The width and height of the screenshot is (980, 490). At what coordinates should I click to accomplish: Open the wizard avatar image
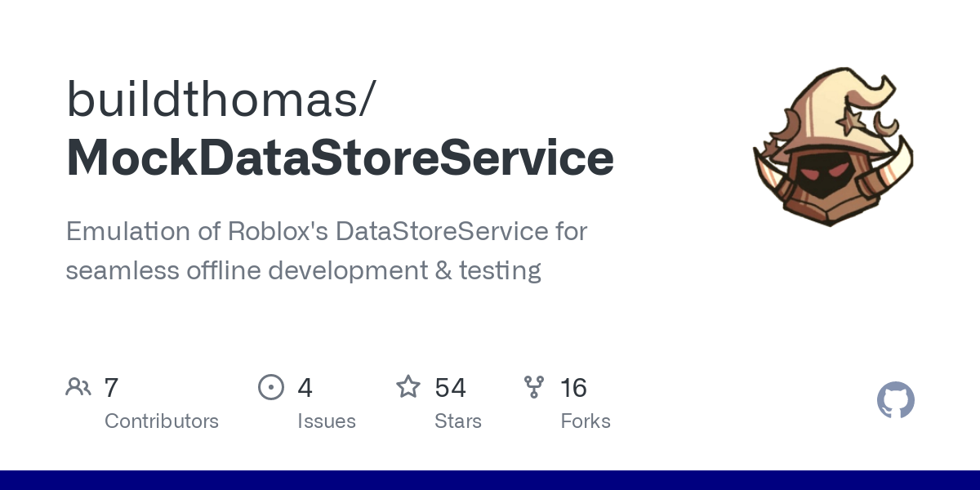[x=833, y=147]
